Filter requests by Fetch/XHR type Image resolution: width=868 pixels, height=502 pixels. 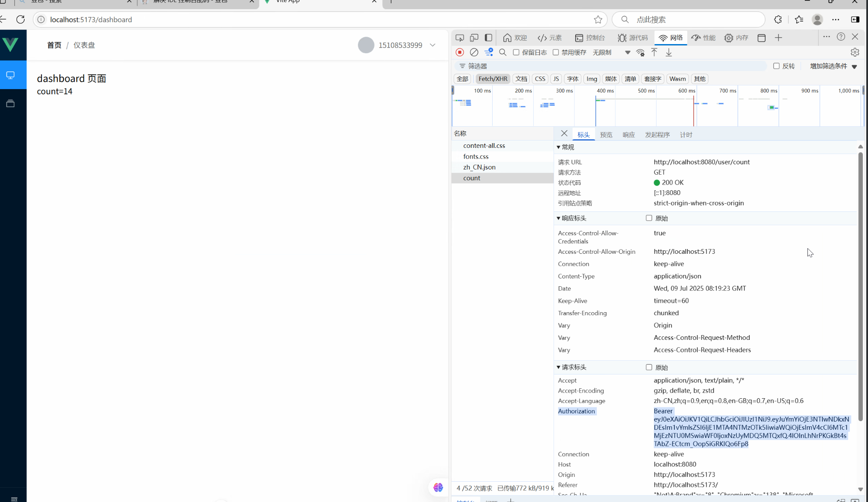click(493, 79)
